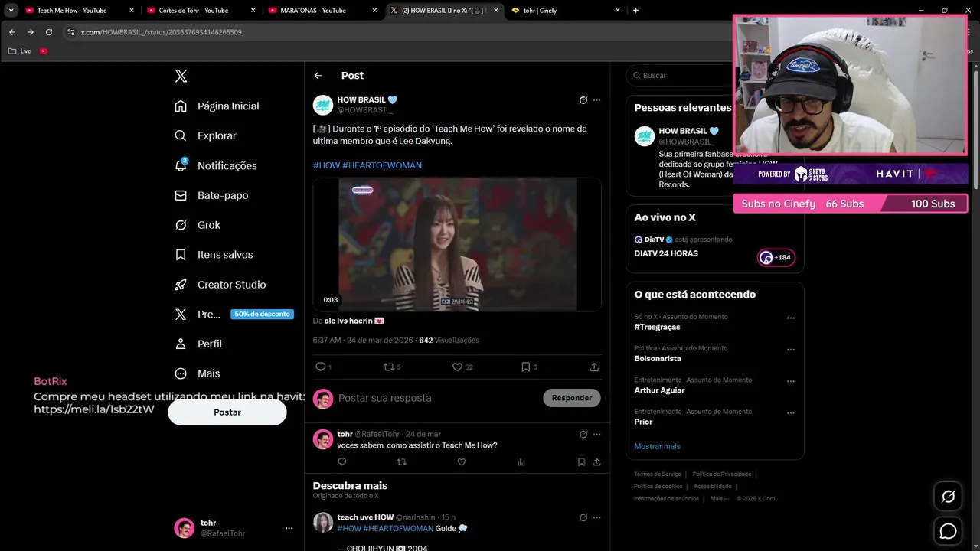Click the Postar button
The image size is (980, 551).
pos(227,412)
